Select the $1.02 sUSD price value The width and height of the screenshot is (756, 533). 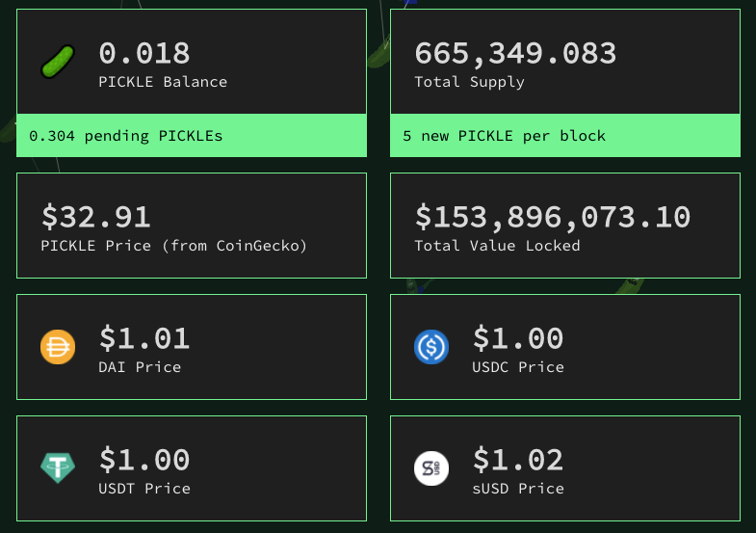pyautogui.click(x=518, y=460)
